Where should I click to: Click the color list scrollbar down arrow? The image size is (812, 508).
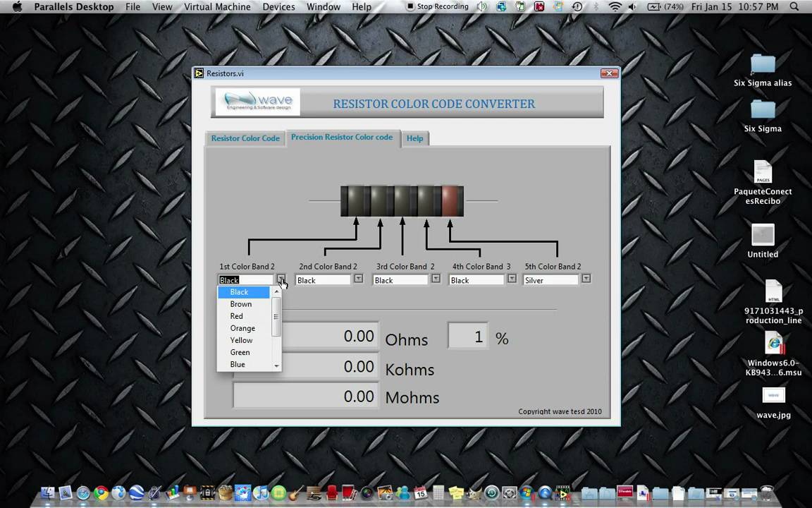click(x=277, y=365)
